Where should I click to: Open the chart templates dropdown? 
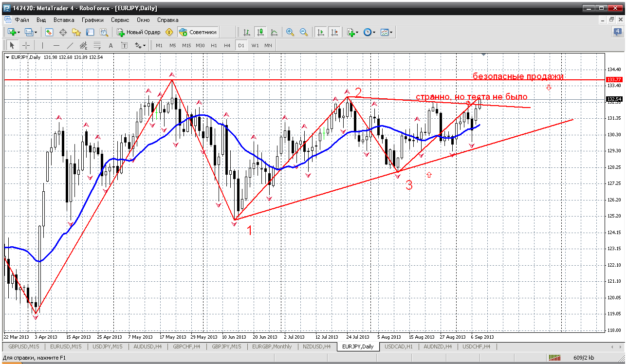pos(387,32)
